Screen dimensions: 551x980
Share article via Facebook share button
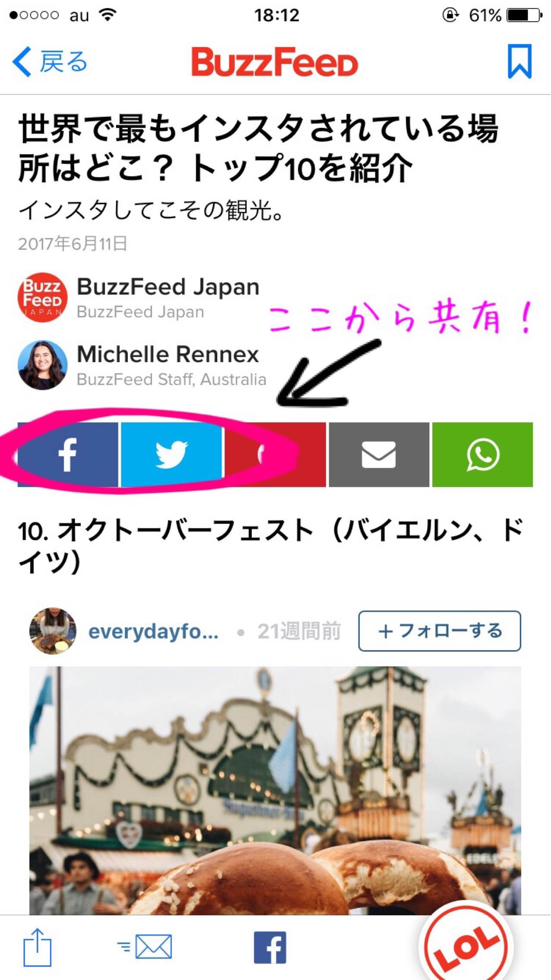(x=68, y=455)
